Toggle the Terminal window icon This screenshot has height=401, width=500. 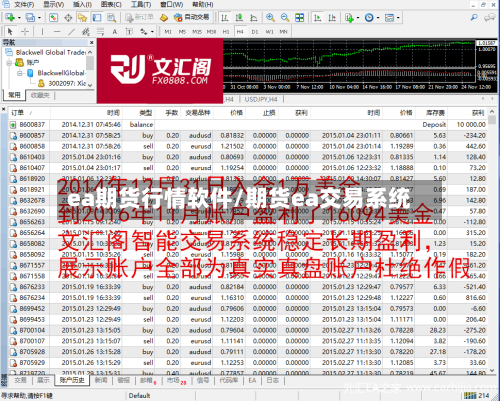97,17
